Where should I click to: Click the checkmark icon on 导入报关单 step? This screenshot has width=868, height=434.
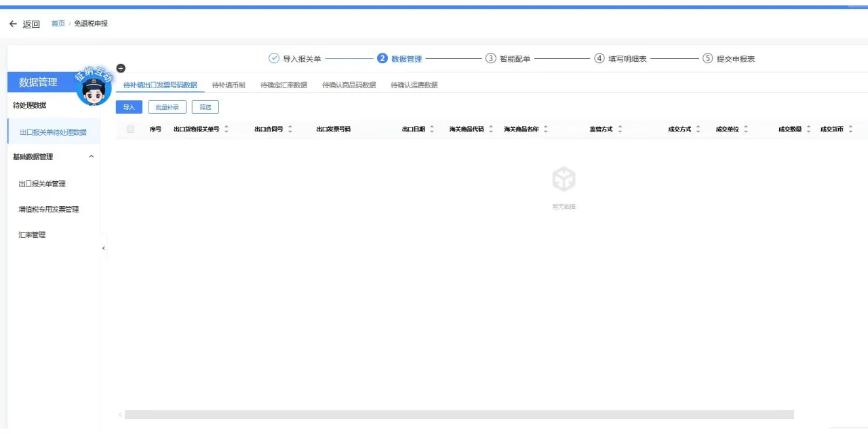(273, 58)
